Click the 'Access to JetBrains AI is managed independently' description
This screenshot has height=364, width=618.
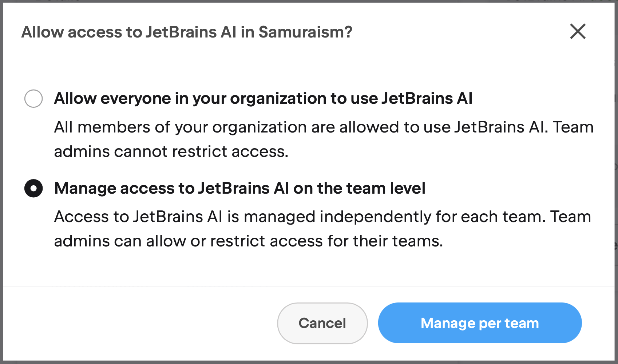[322, 229]
